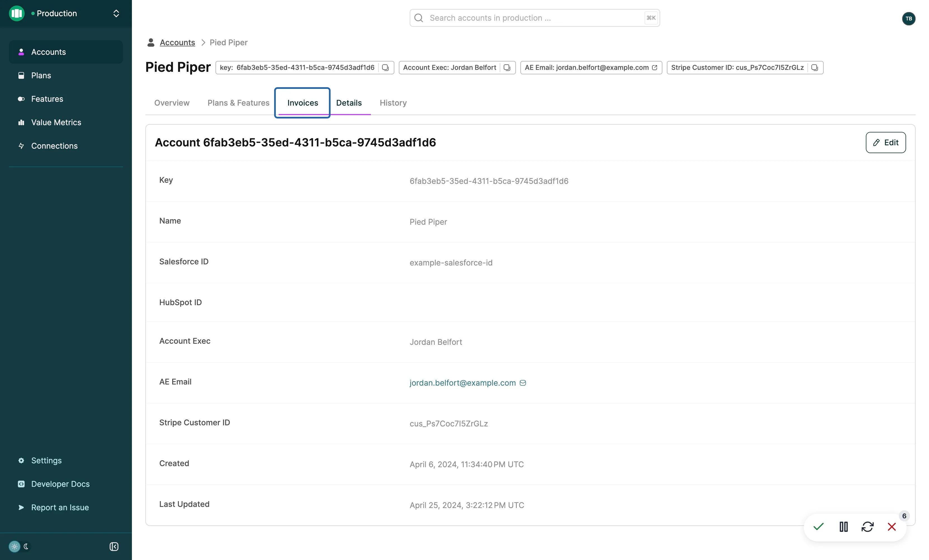929x560 pixels.
Task: Click the mail icon beside jordan.belfort@example.com
Action: pos(523,383)
